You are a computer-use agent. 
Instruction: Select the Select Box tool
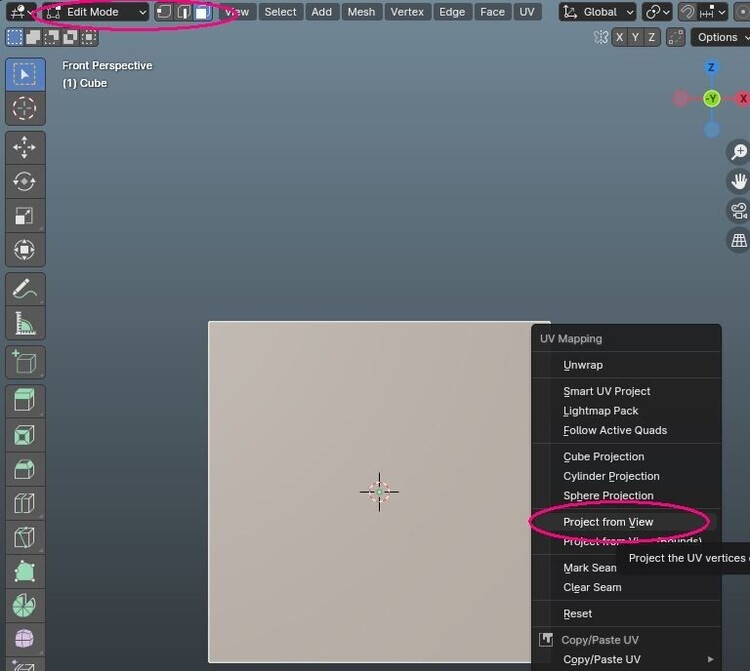(x=25, y=75)
